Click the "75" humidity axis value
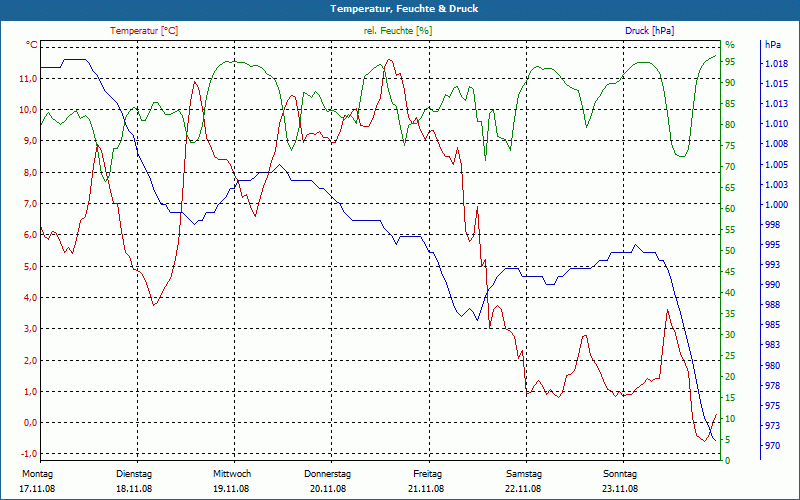Image resolution: width=800 pixels, height=500 pixels. click(x=730, y=145)
